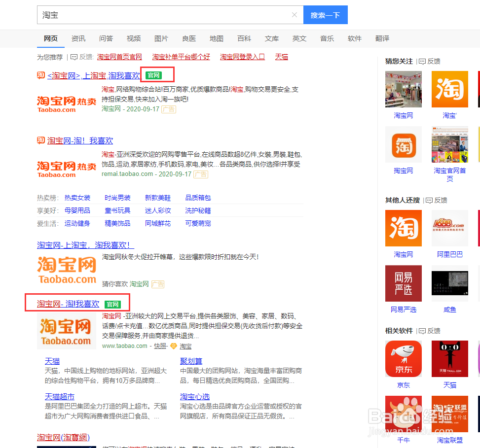Open suggested search 淘宝网登录入口

coord(242,57)
